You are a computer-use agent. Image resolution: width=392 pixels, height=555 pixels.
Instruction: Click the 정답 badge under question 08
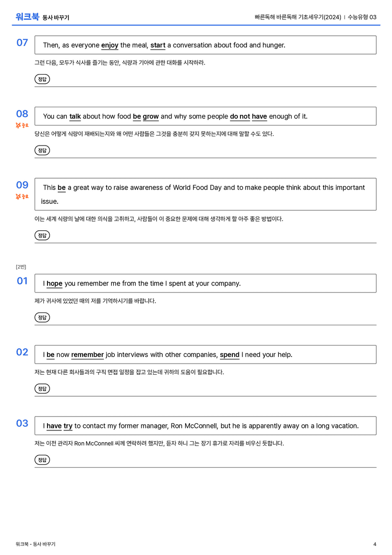[42, 150]
